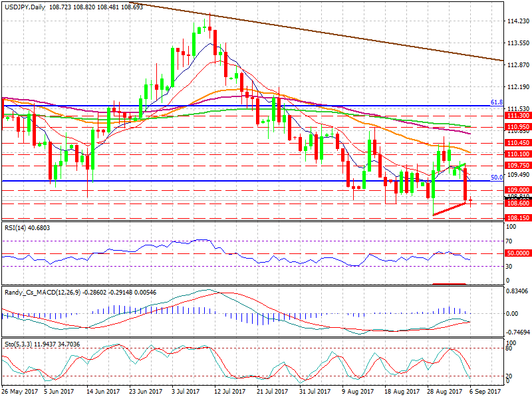
Task: Click the 61.8 Fibonacci level label
Action: click(497, 102)
